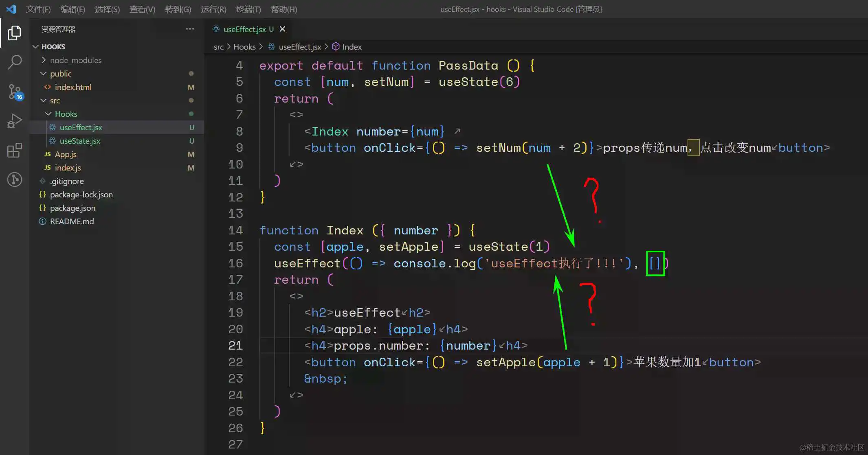This screenshot has height=455, width=868.
Task: Open index.html in the file tree
Action: tap(73, 87)
